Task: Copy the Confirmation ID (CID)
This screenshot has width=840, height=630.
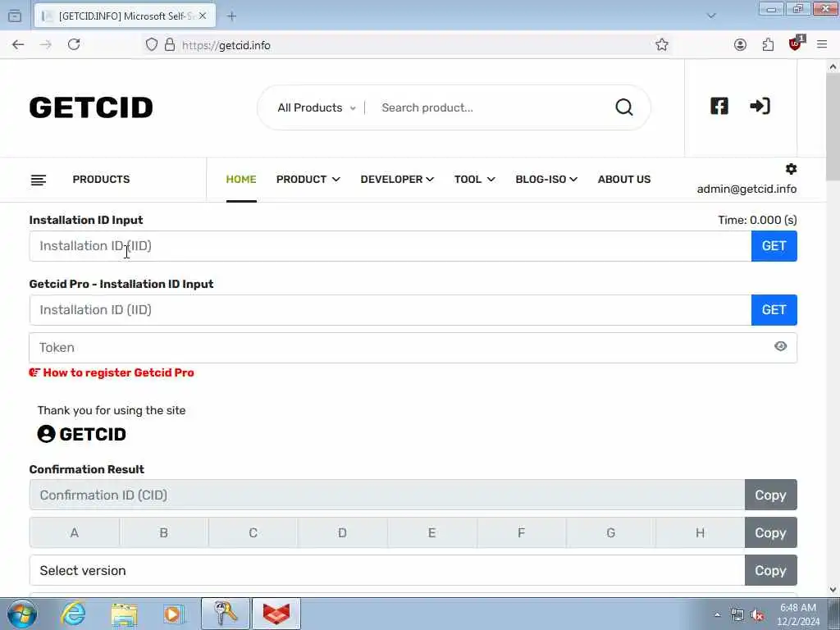Action: tap(770, 495)
